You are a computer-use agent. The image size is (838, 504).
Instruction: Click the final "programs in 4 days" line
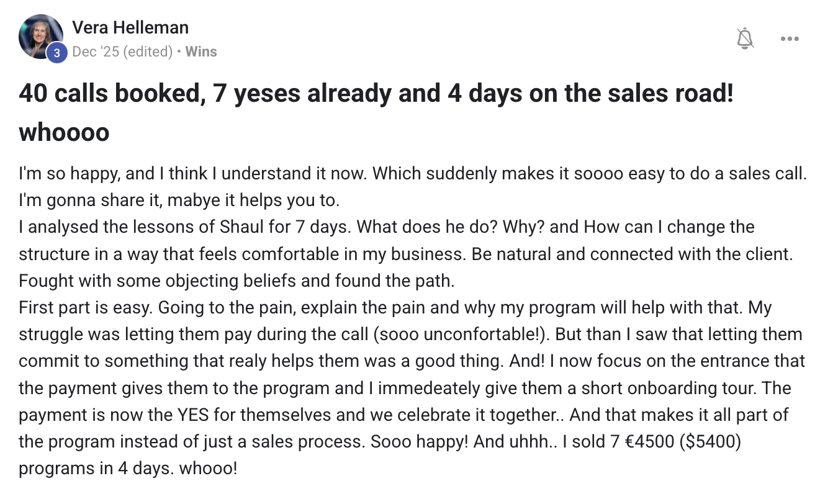[x=127, y=468]
